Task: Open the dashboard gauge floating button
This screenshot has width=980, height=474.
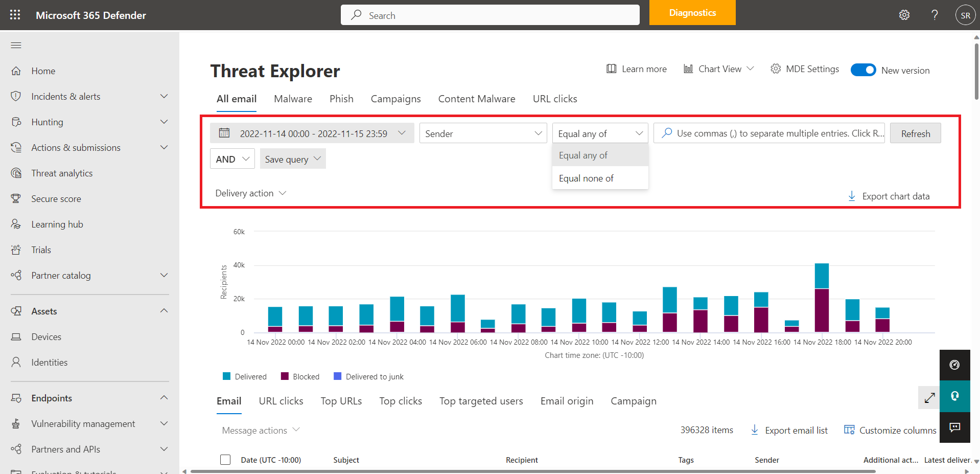Action: coord(954,365)
